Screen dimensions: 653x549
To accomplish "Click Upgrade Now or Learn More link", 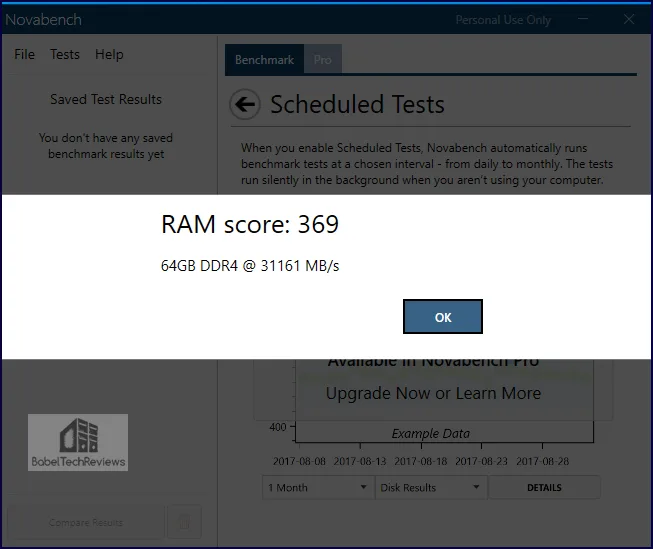I will (x=433, y=393).
